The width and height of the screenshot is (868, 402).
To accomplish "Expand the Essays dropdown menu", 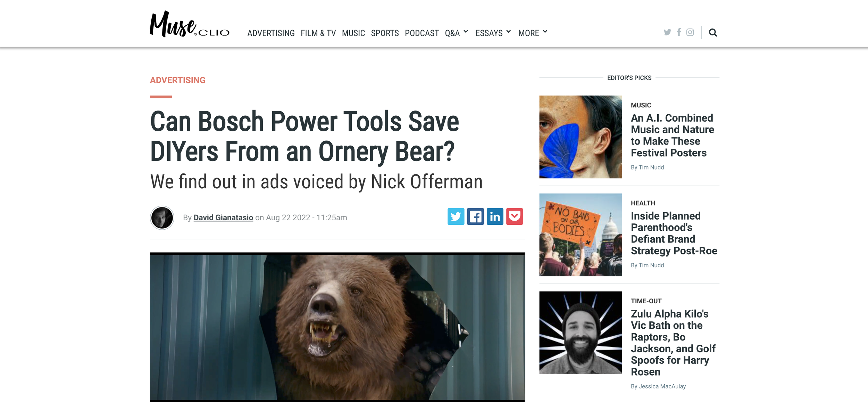I will [493, 33].
